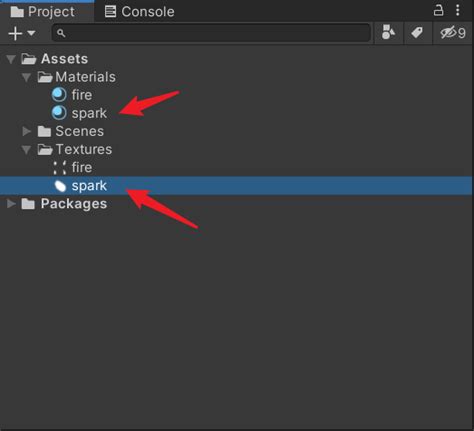Select the fire texture icon under Textures
Viewport: 474px width, 431px height.
click(x=60, y=167)
